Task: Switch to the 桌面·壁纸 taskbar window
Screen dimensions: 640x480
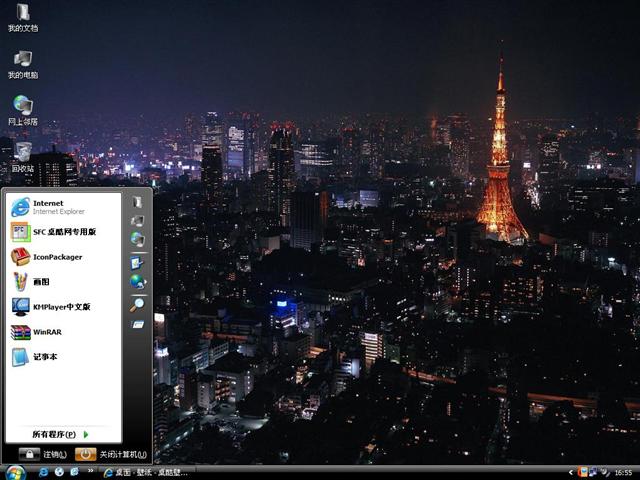Action: tap(146, 472)
